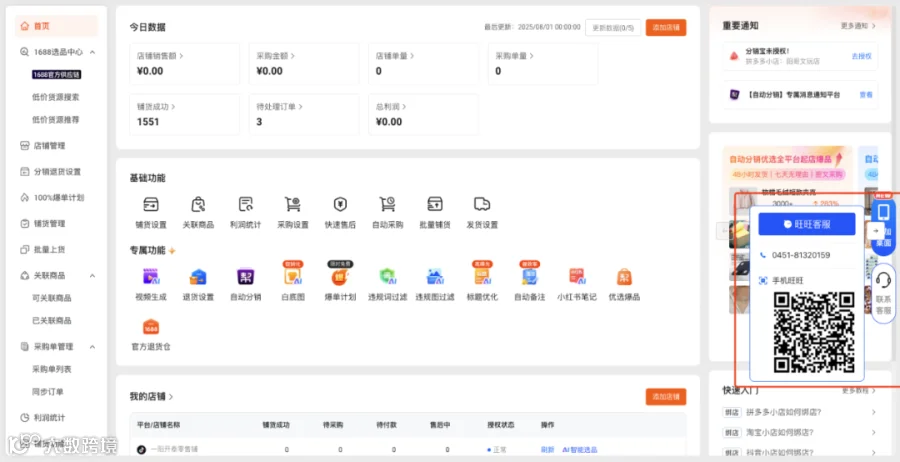Click 刷新 in the store row
The width and height of the screenshot is (900, 462).
click(548, 449)
